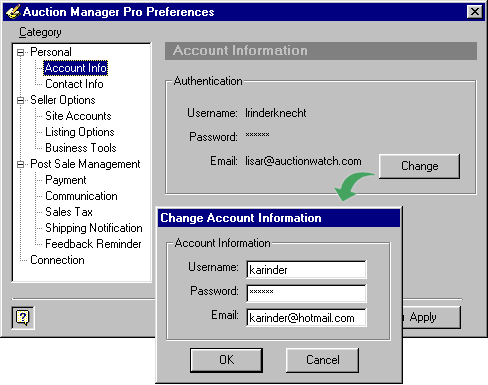Viewport: 488px width, 385px height.
Task: Click the lisar@auctionwatch.com email text
Action: 303,161
